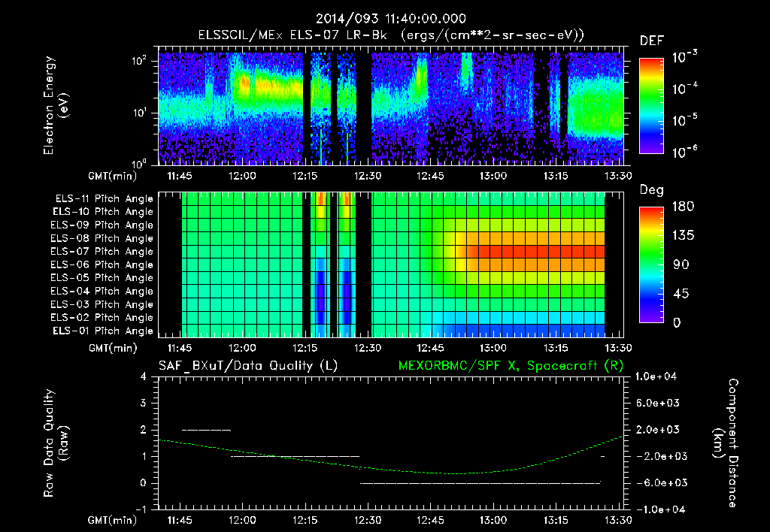
Task: Click the 90 tick on the Deg scale
Action: [x=680, y=264]
